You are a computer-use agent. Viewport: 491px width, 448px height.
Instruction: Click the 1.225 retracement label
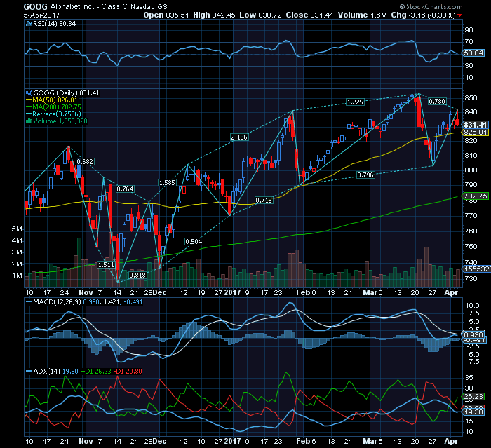click(355, 102)
